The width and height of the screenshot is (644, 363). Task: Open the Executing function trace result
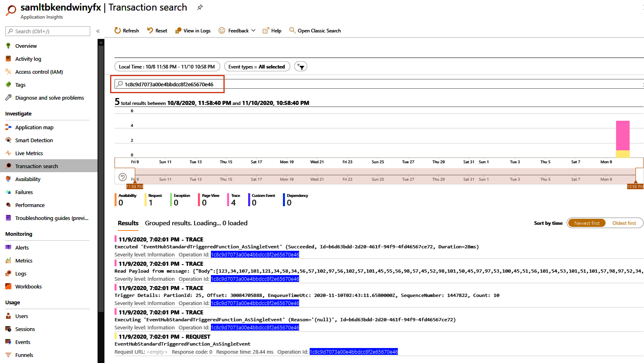379,320
